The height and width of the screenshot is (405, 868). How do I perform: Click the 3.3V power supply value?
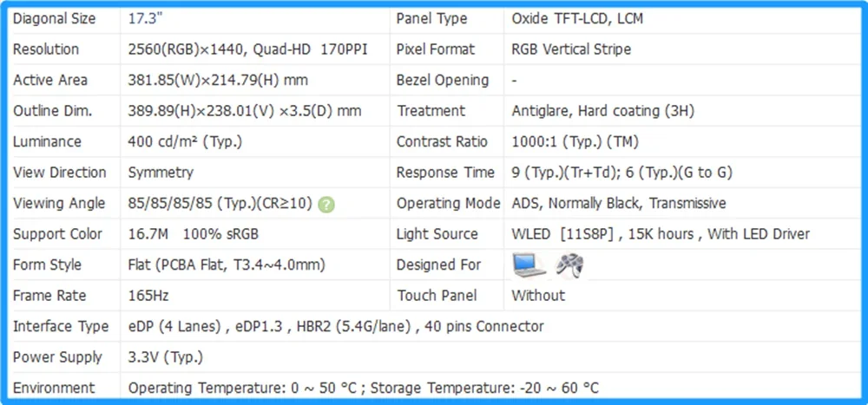[x=166, y=357]
